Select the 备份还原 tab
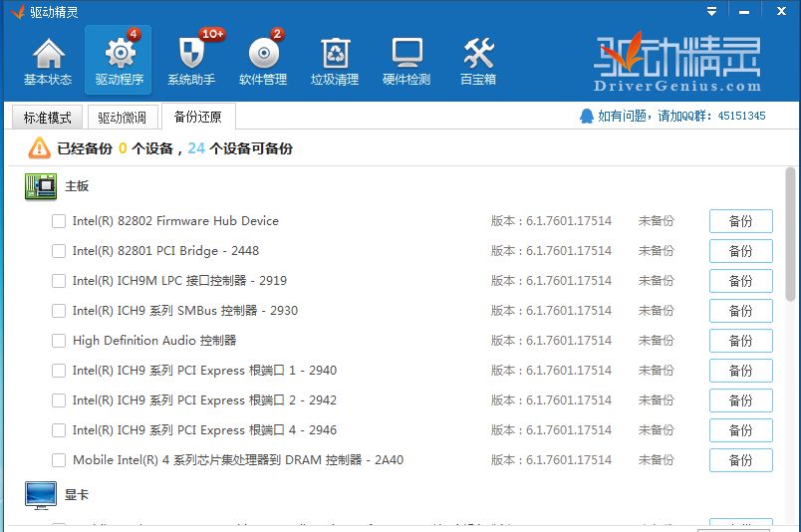 (198, 118)
